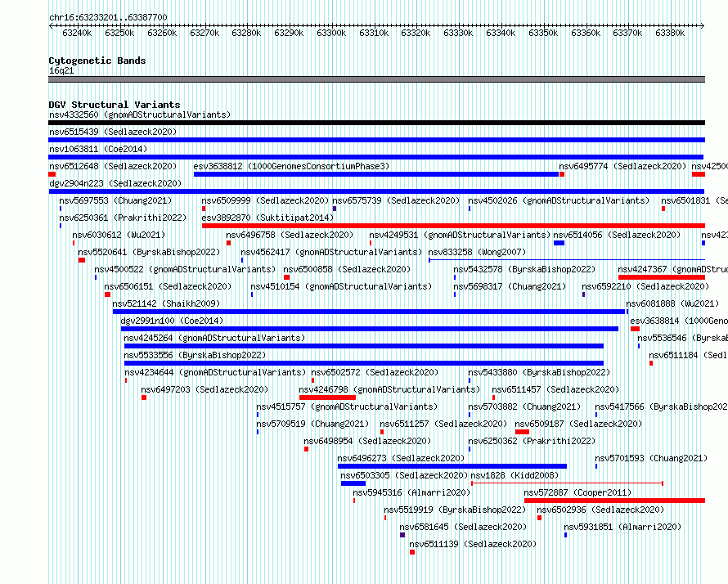Click nsv6497203 (Sedlazeck2020) label
The height and width of the screenshot is (584, 728).
click(x=204, y=389)
